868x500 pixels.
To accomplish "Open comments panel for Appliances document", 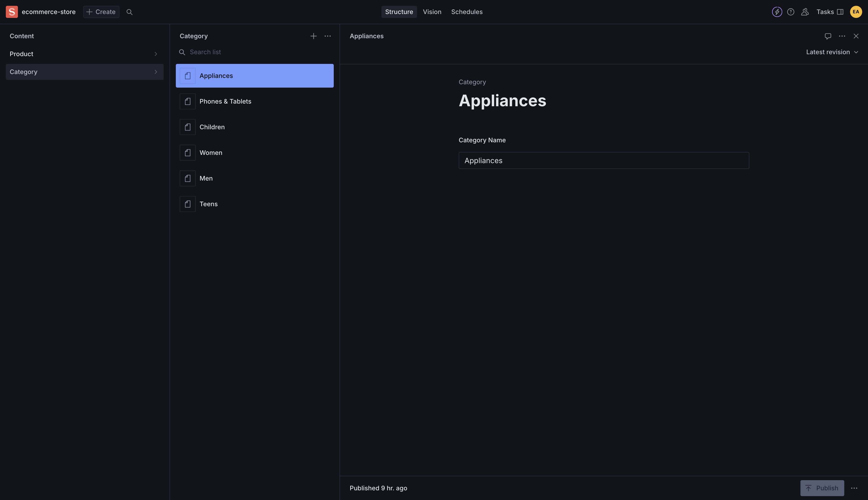I will 828,36.
